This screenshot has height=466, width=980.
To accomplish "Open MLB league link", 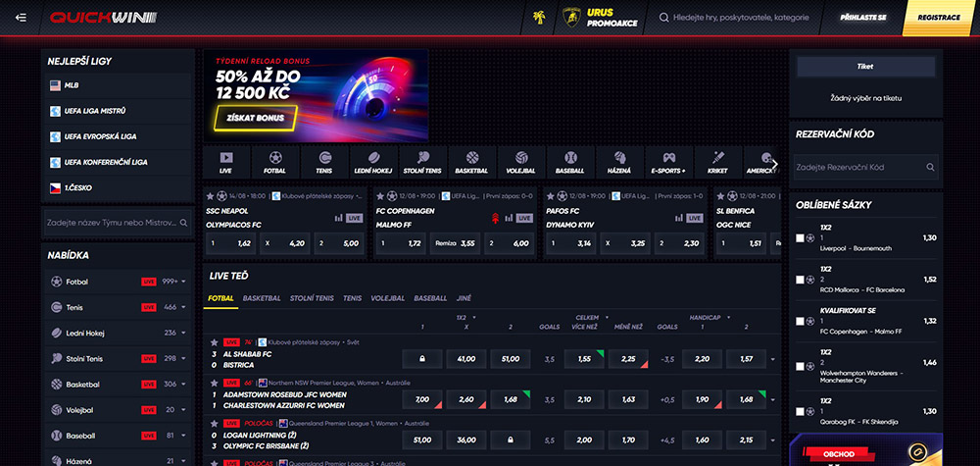I will 118,85.
